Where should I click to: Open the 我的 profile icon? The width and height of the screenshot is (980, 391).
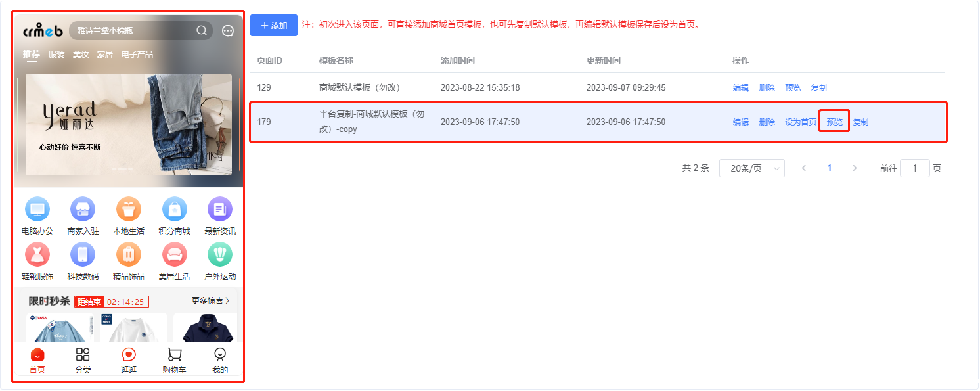tap(220, 356)
